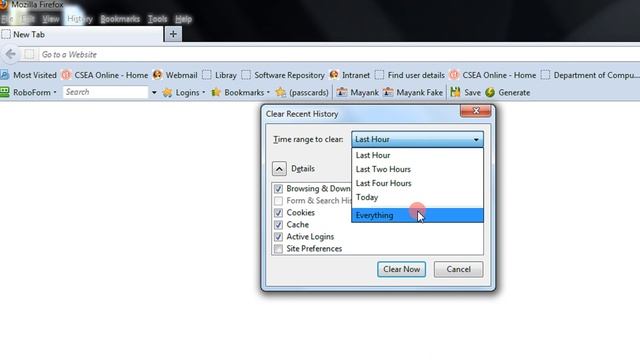Open the first CSEA Online - Home bookmark
640x360 pixels.
coord(105,75)
